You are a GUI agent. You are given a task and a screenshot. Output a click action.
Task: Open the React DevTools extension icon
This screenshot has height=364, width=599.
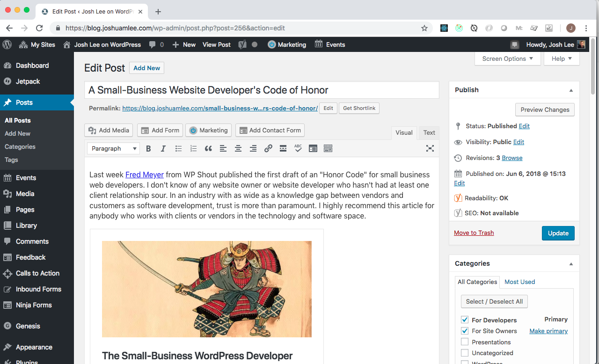[444, 28]
